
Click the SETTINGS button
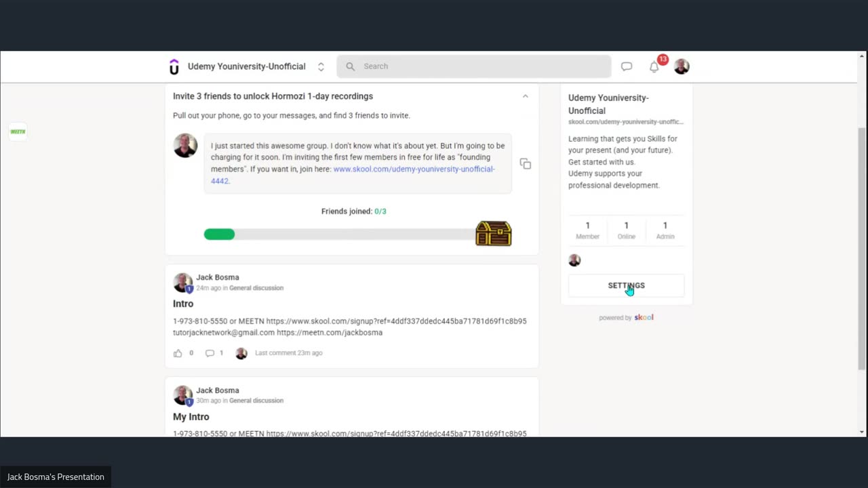tap(626, 285)
